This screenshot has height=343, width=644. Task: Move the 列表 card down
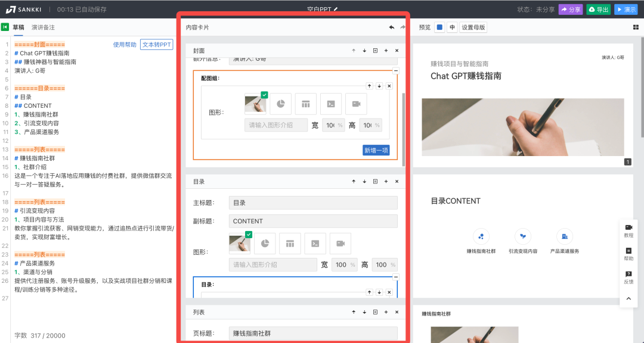coord(364,312)
